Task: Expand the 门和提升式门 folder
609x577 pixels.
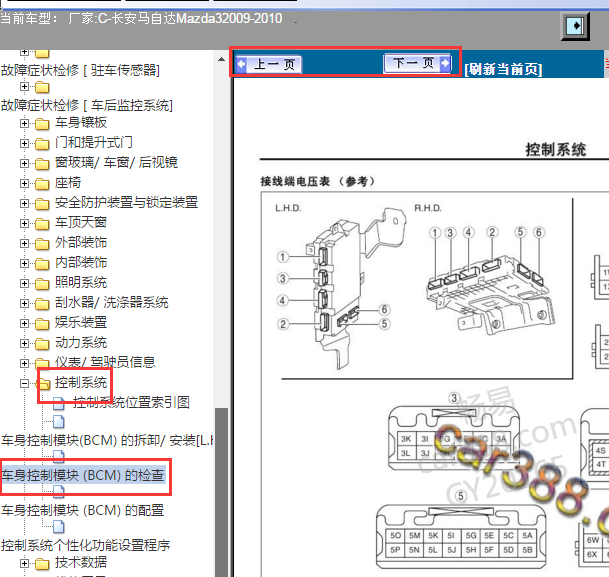Action: [x=24, y=143]
